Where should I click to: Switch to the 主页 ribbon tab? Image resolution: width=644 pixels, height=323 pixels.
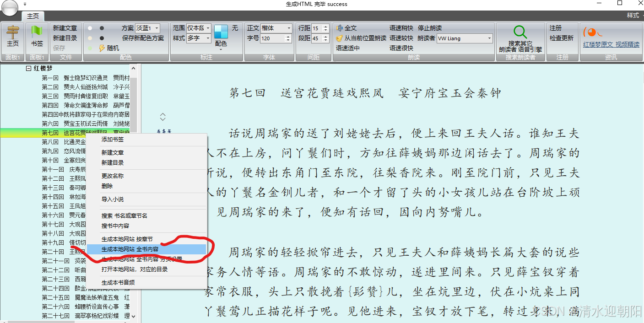coord(32,16)
